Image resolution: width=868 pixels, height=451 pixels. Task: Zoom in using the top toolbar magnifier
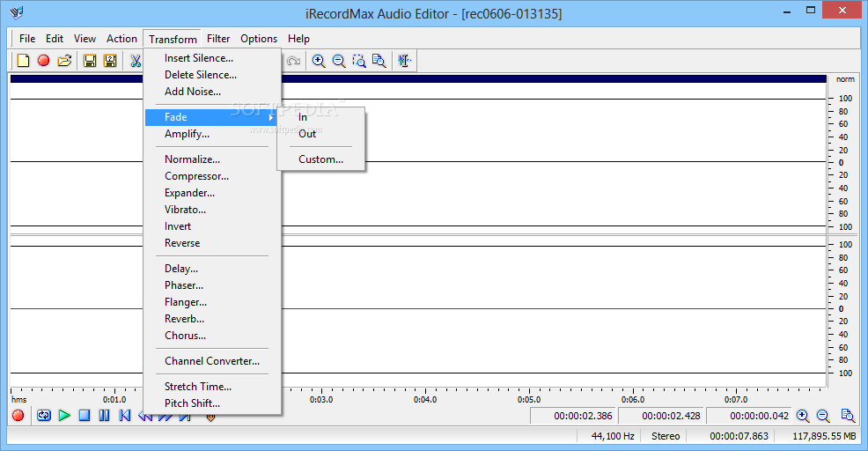(x=319, y=61)
